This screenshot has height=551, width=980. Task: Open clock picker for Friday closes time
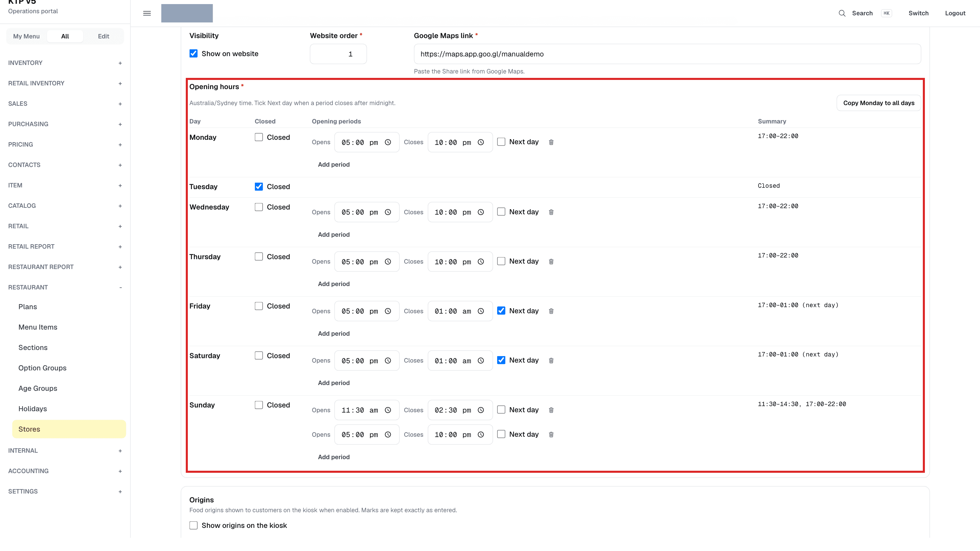pos(481,311)
